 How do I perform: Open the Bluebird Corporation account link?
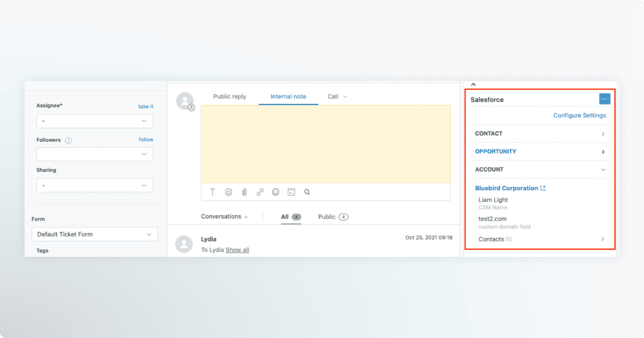506,188
